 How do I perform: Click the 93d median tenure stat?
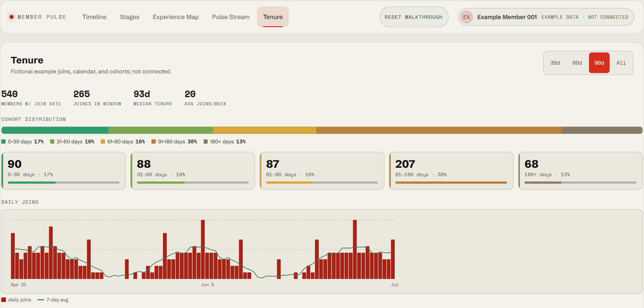point(153,98)
